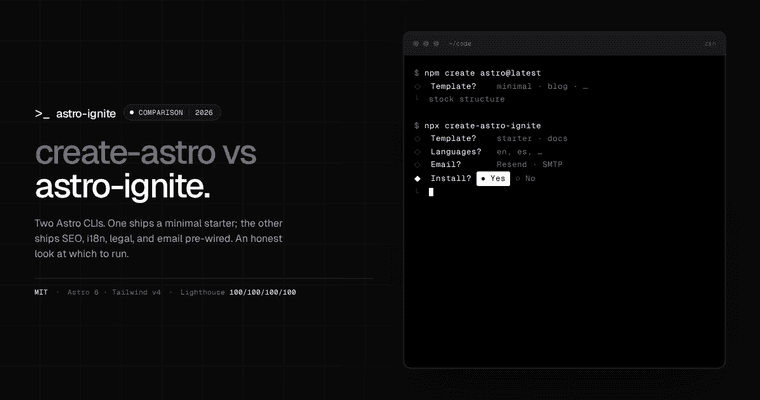
Task: Click the 'starter · docs' template options
Action: 532,138
